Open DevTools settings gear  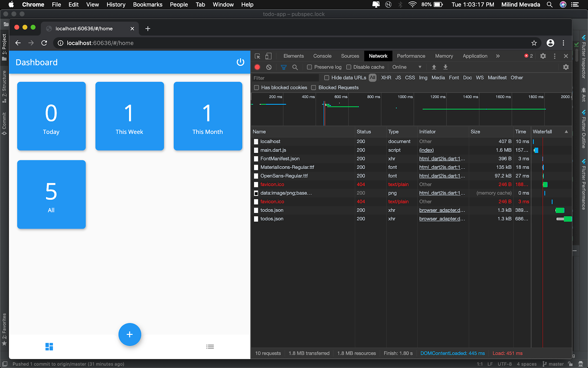click(x=543, y=56)
